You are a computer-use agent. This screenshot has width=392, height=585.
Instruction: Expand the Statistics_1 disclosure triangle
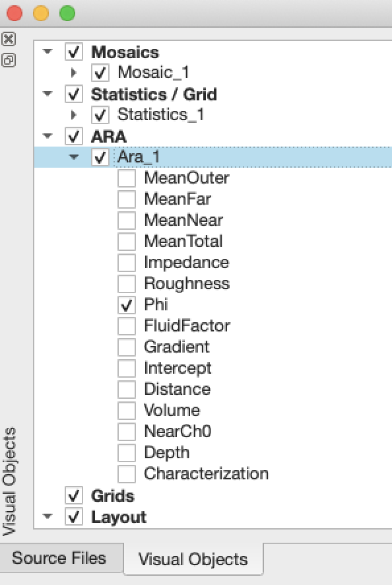(74, 115)
